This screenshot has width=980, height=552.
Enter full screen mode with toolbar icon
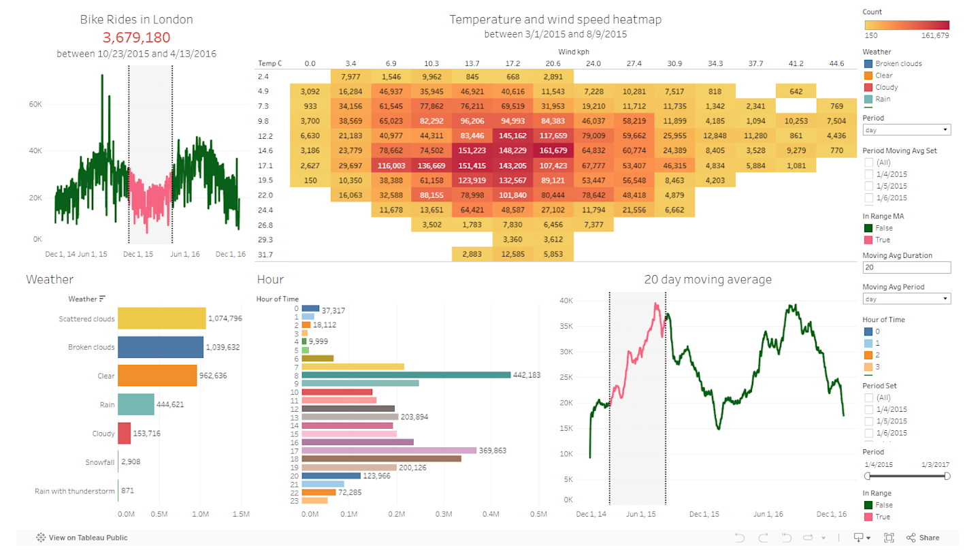tap(889, 538)
